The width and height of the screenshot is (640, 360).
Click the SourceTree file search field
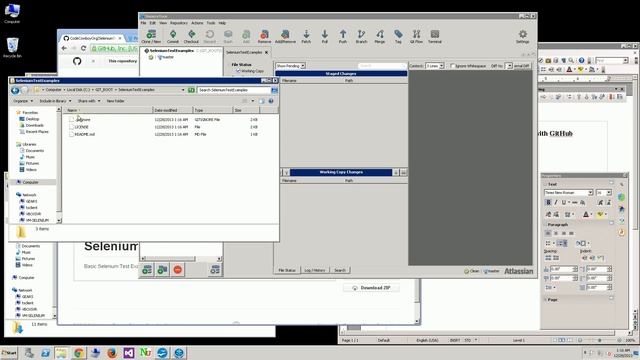[x=382, y=66]
